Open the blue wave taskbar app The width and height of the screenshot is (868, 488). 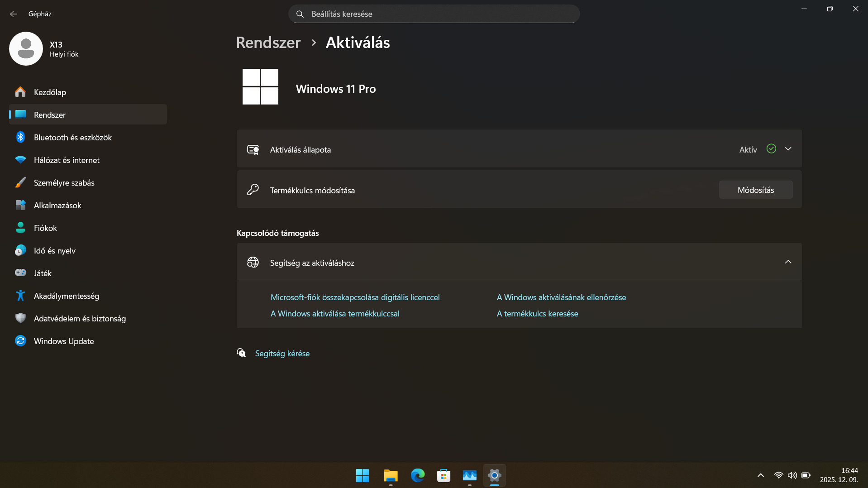point(470,475)
